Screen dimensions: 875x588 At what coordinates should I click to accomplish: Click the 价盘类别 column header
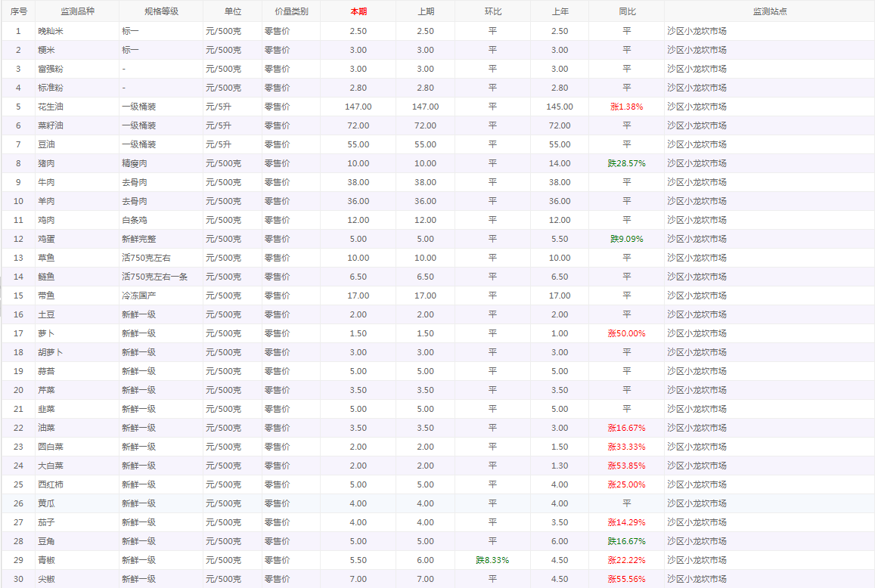pyautogui.click(x=290, y=11)
